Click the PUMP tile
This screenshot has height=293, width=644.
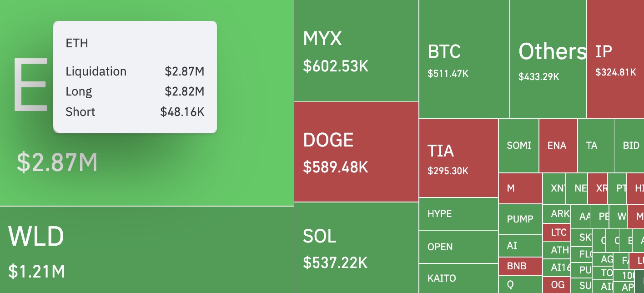click(520, 219)
